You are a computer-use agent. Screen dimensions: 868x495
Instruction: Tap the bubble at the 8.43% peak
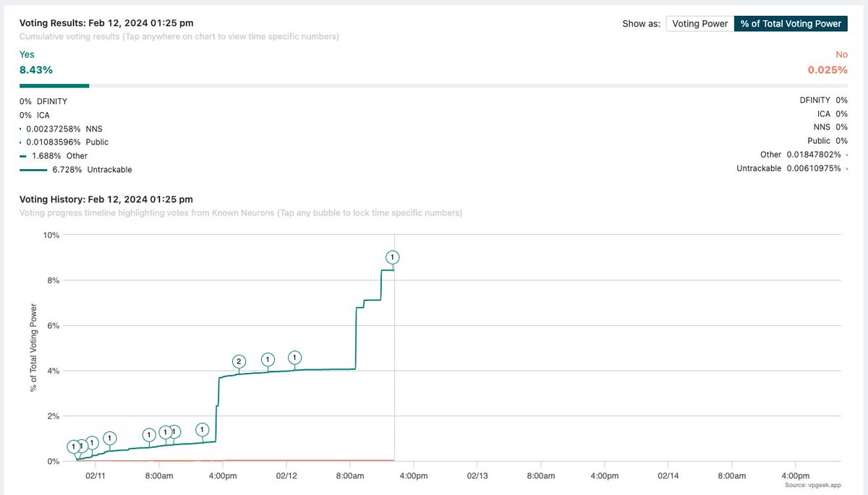pos(392,257)
